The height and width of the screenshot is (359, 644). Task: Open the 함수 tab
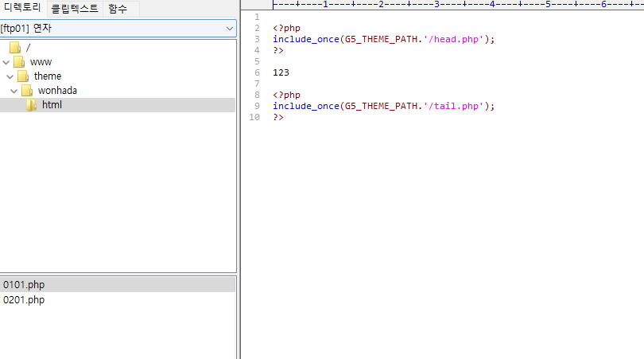(118, 9)
